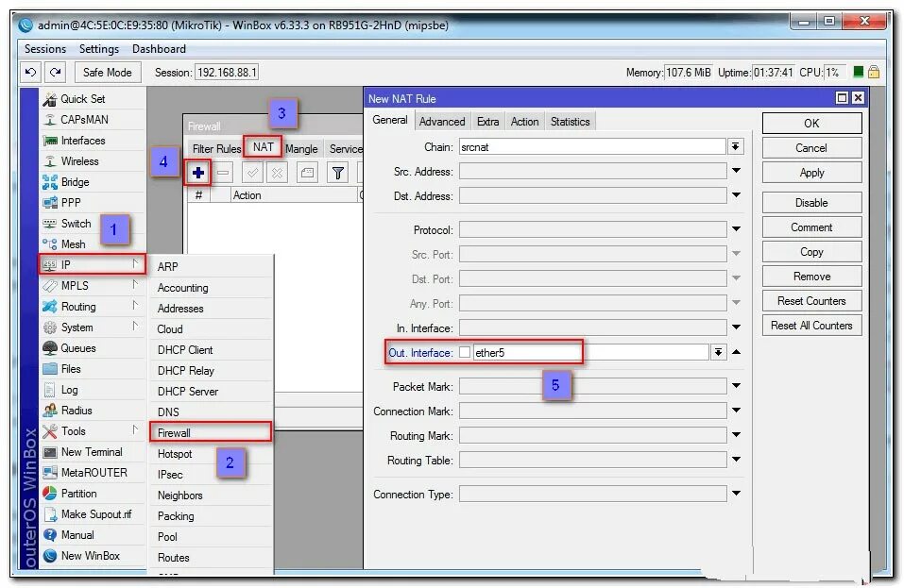Viewport: 904px width, 588px height.
Task: Open the IP submenu in sidebar
Action: 92,265
